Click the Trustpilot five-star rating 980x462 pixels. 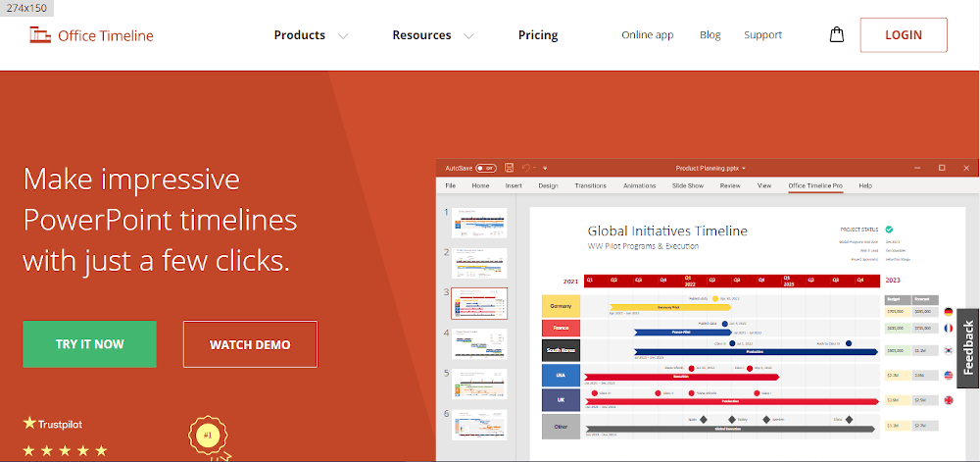pyautogui.click(x=65, y=450)
